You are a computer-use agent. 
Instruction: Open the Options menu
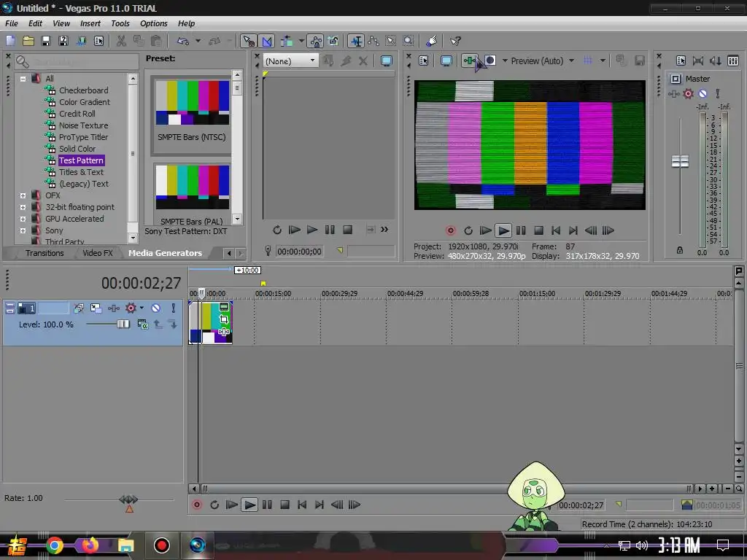(153, 23)
